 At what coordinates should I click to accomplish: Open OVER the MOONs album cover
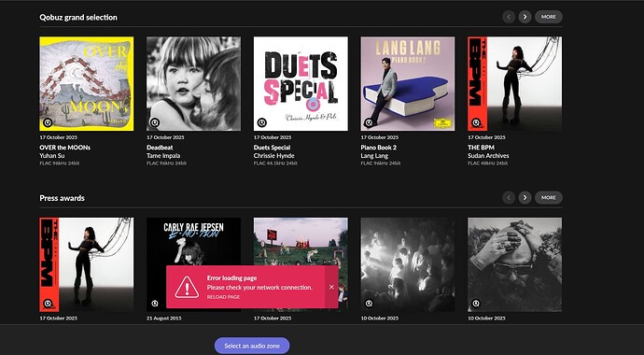tap(86, 84)
